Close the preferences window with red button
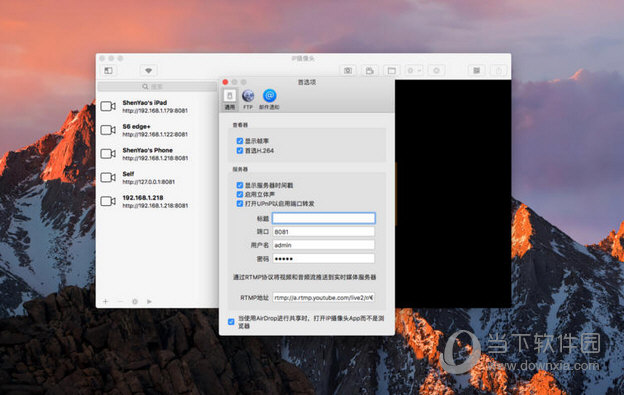This screenshot has width=624, height=395. click(225, 82)
